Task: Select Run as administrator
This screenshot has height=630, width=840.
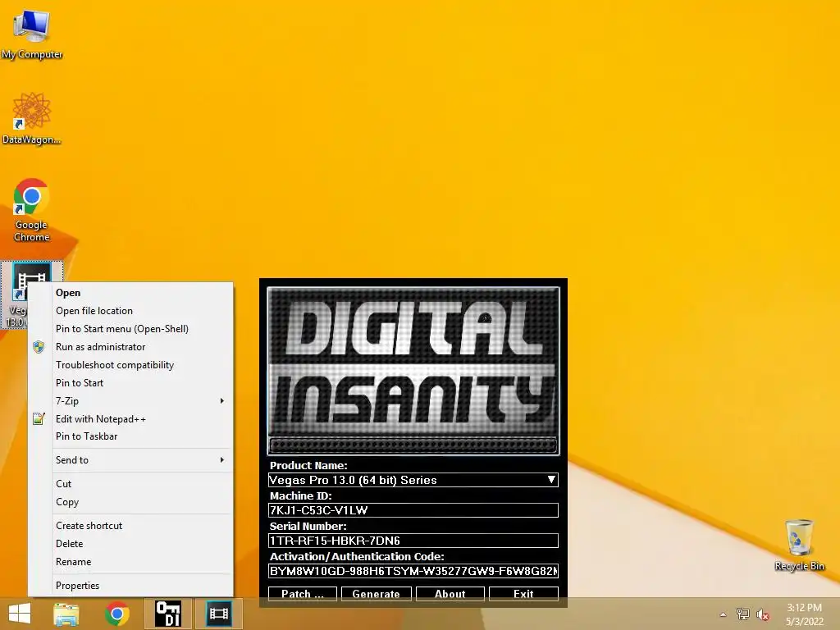Action: 130,347
